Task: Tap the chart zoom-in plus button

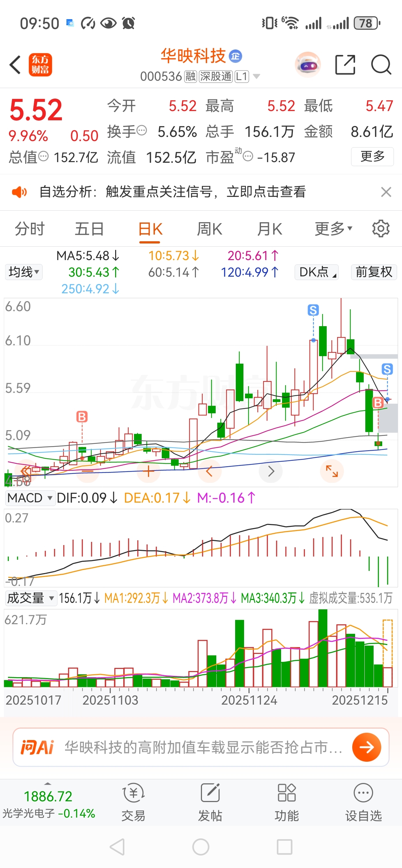Action: (148, 471)
